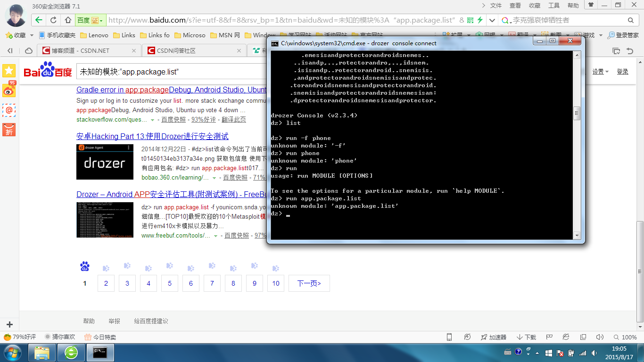Click the Baidu search input field

tap(172, 72)
